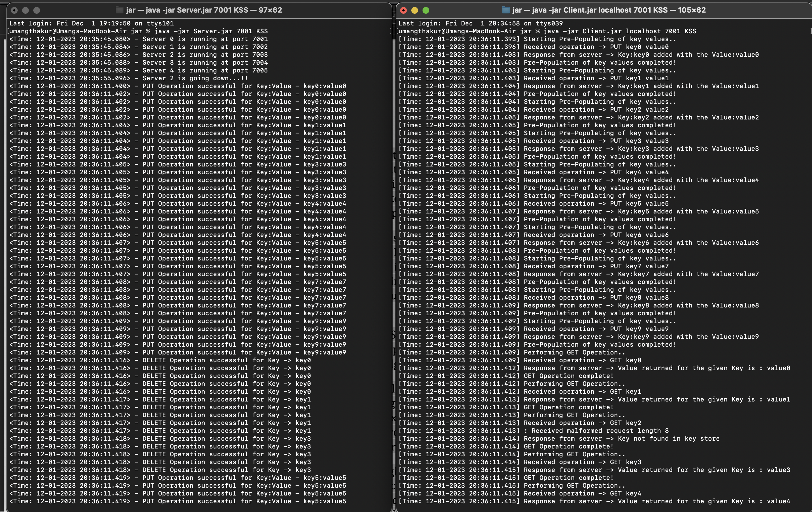Image resolution: width=812 pixels, height=512 pixels.
Task: Click 'Value returned for the given Key is : value3'
Action: pos(594,470)
